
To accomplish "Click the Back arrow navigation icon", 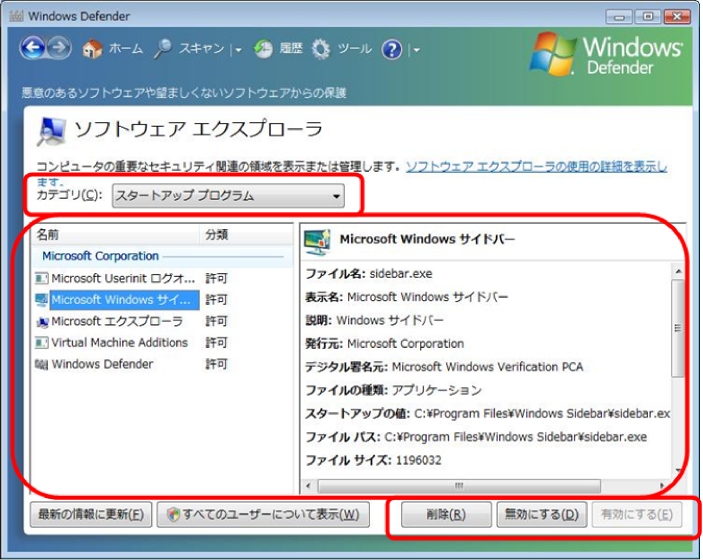I will tap(32, 48).
